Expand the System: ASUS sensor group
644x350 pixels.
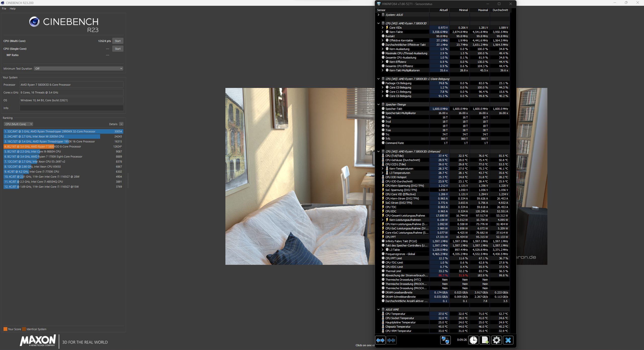coord(378,15)
